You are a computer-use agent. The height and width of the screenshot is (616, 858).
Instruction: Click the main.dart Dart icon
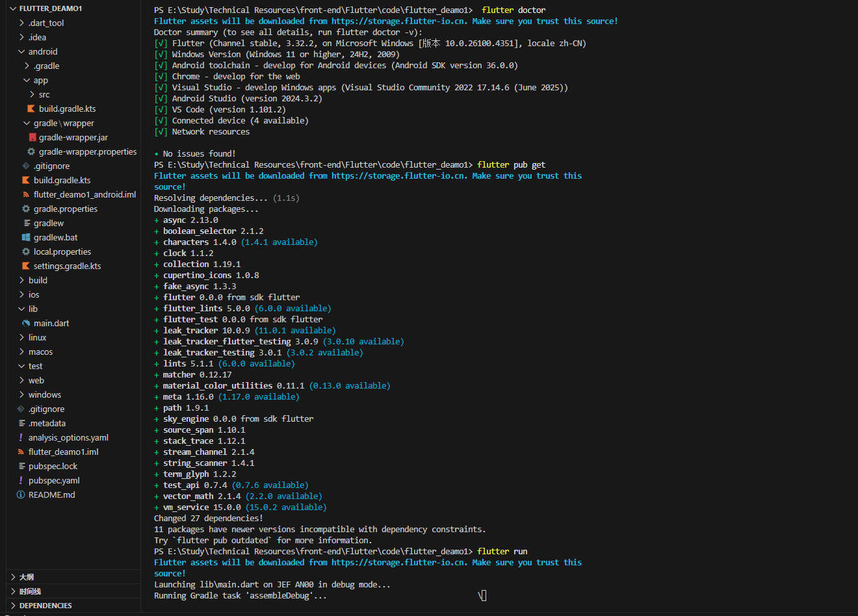[26, 323]
